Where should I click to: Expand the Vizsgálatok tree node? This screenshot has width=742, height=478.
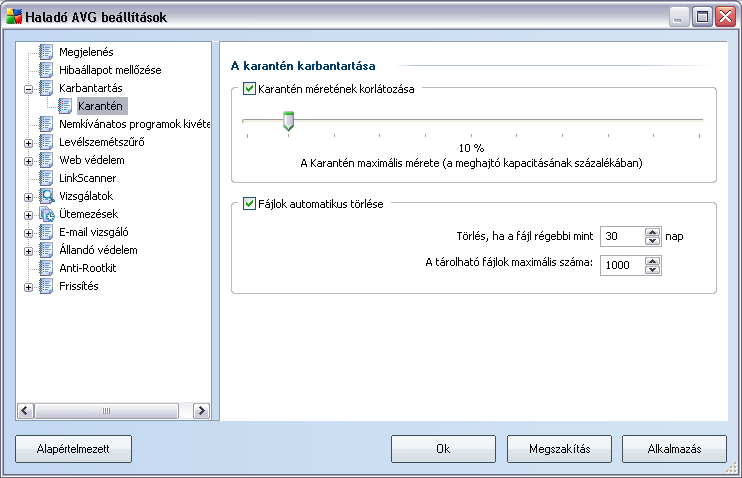click(x=28, y=197)
